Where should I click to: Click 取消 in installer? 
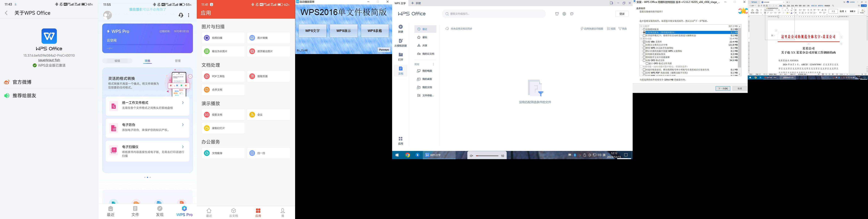click(x=740, y=88)
